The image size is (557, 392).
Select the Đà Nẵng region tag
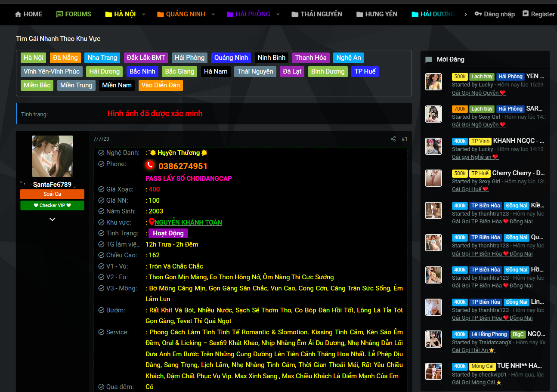pyautogui.click(x=65, y=58)
